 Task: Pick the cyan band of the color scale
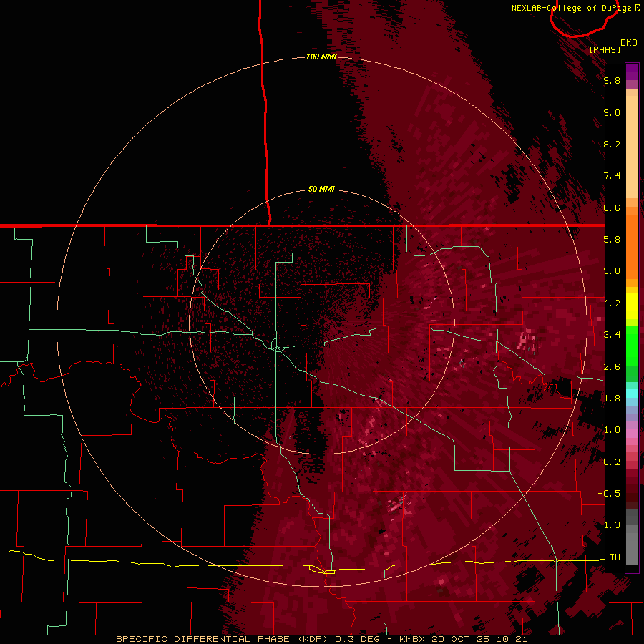pos(632,394)
